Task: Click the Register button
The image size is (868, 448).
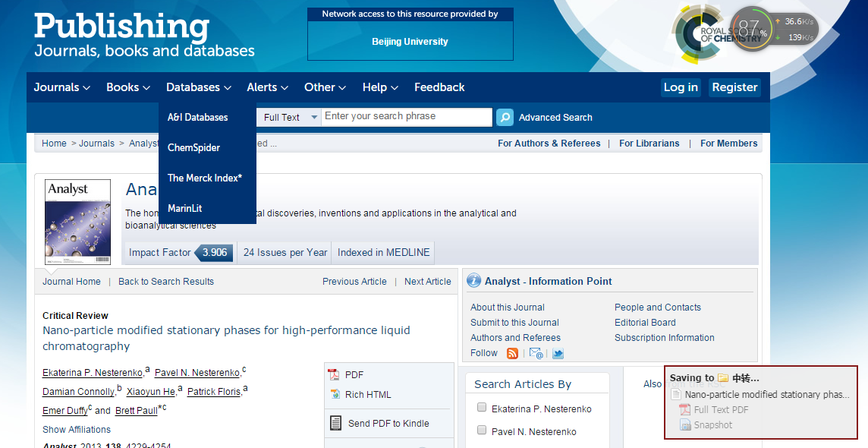Action: pyautogui.click(x=734, y=87)
